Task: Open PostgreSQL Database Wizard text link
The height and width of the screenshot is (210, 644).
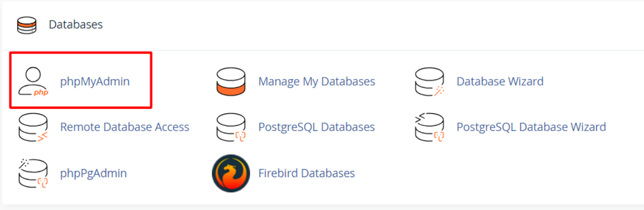Action: [x=531, y=127]
